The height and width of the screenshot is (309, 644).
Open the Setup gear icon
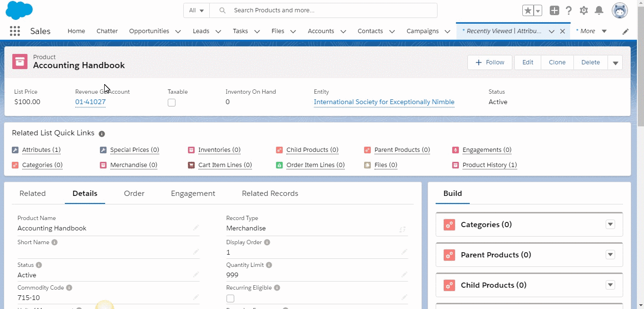pos(584,10)
